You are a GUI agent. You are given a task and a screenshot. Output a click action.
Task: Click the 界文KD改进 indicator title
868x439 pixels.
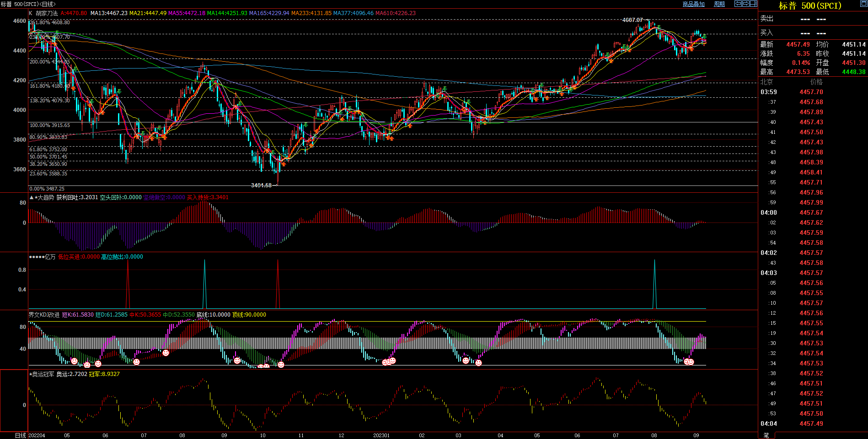[x=44, y=315]
